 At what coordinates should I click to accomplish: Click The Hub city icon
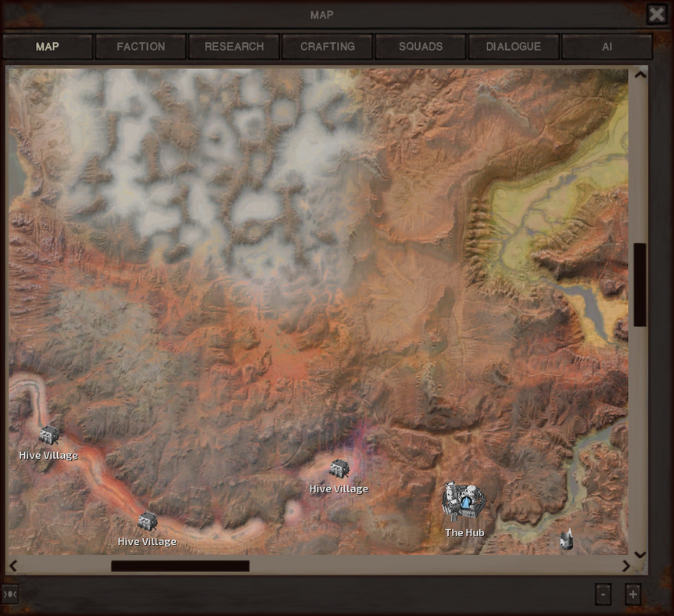[464, 502]
